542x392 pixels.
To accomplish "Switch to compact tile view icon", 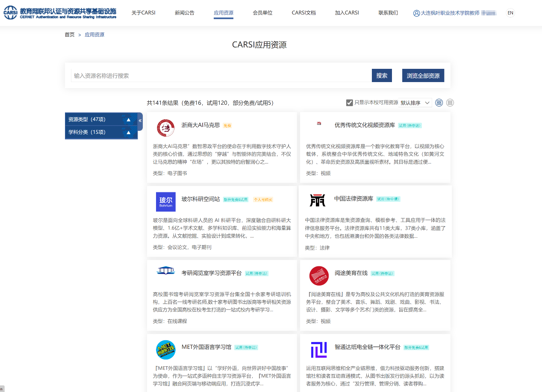I will [450, 103].
